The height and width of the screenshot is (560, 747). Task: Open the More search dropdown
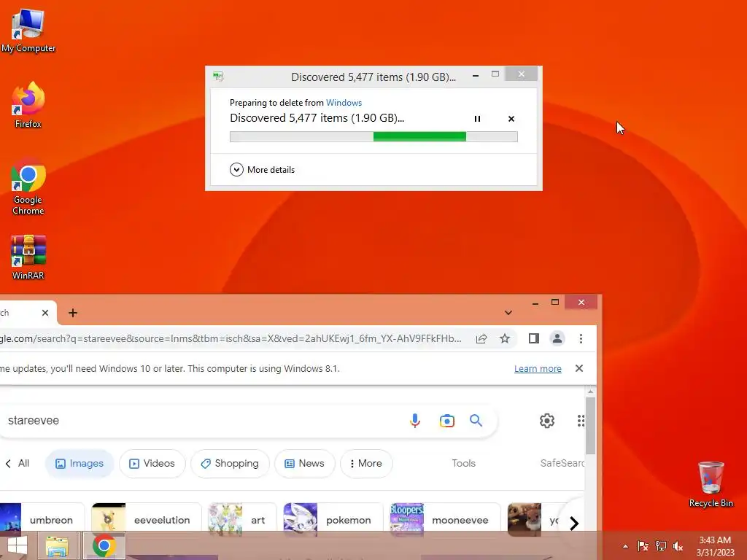[x=366, y=463]
